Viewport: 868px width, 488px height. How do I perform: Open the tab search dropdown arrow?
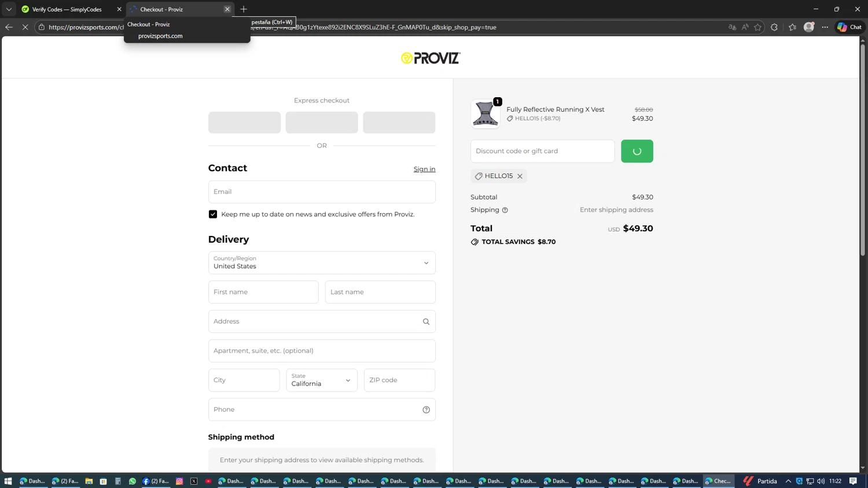point(9,9)
